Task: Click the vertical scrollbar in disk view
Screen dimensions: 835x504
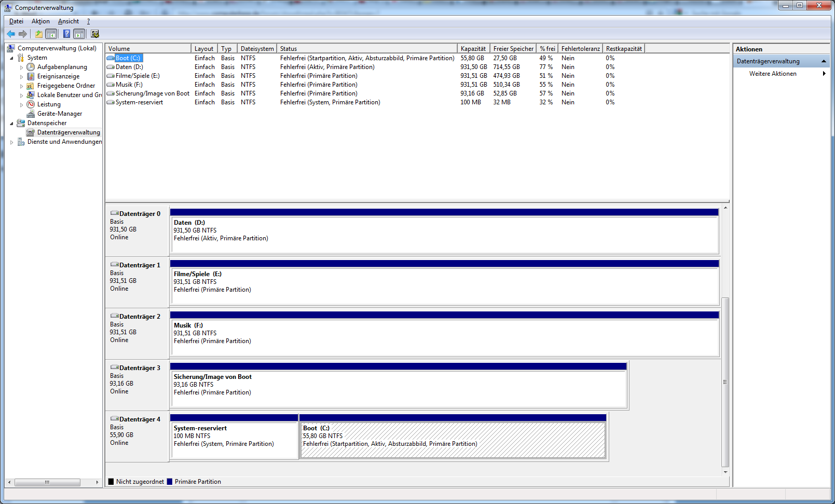Action: click(726, 382)
